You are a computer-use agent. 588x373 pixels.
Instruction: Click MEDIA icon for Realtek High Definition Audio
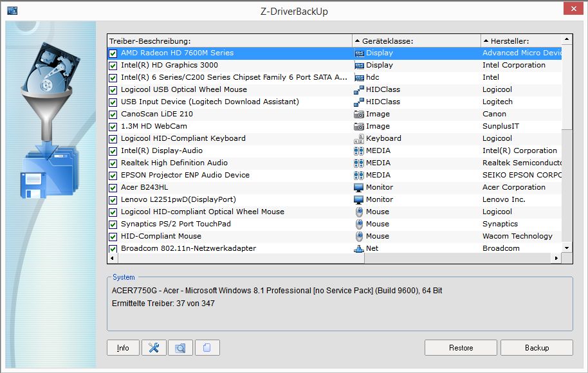tap(359, 163)
